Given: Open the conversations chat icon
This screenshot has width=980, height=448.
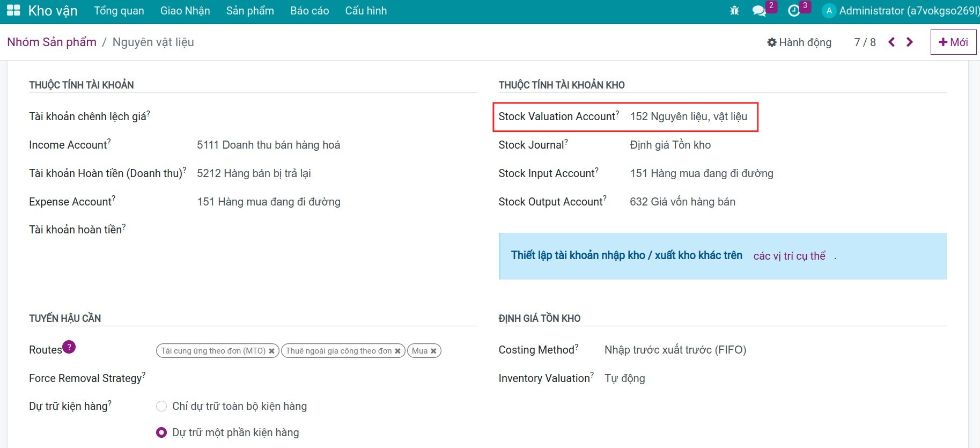Looking at the screenshot, I should [759, 11].
